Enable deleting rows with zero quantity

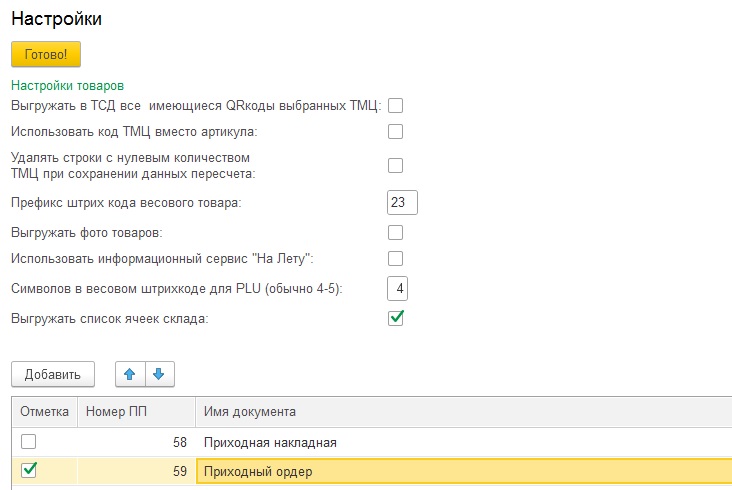pos(395,165)
